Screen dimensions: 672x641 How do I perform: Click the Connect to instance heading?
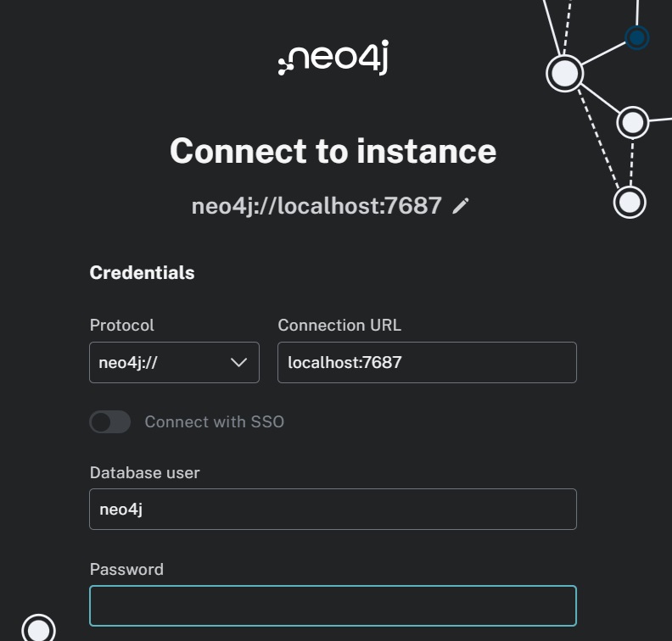point(333,151)
